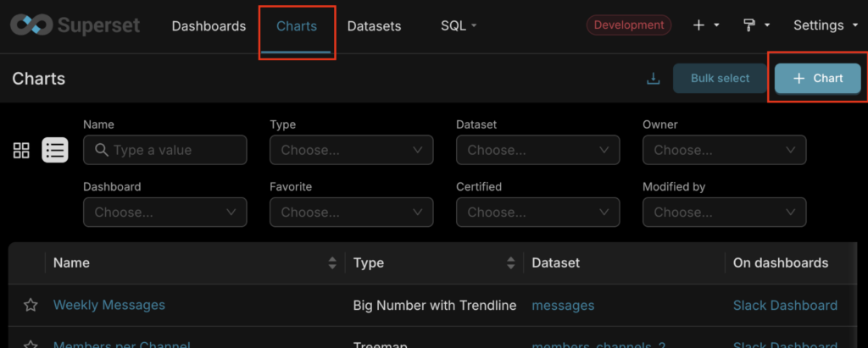Favorite the Weekly Messages chart star
868x348 pixels.
point(31,306)
